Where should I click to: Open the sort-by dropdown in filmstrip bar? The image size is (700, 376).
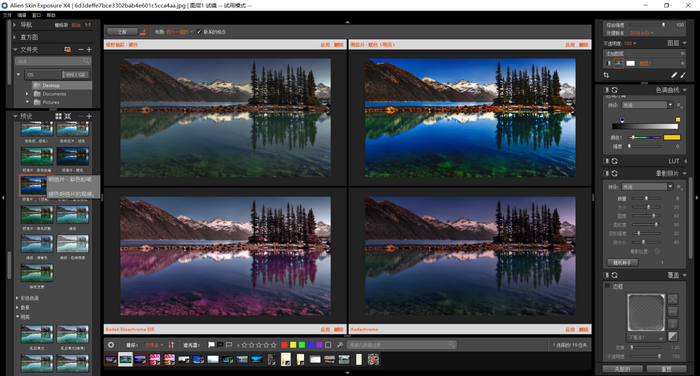click(x=154, y=345)
